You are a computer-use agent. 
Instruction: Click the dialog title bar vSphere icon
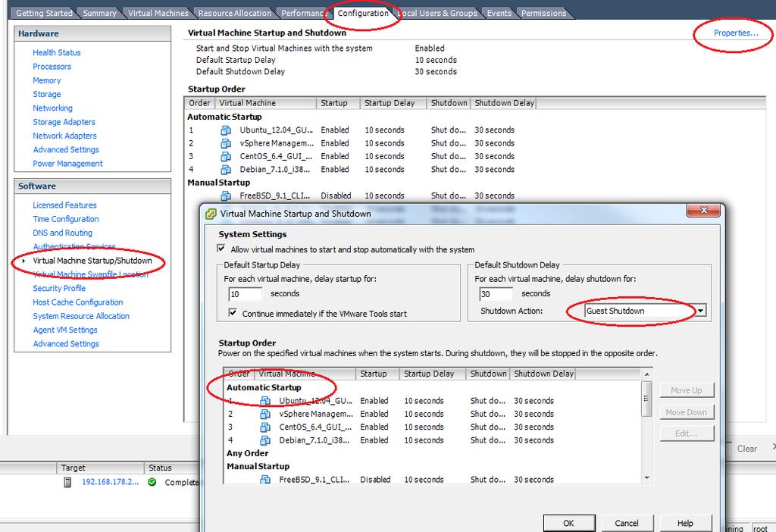pyautogui.click(x=211, y=214)
